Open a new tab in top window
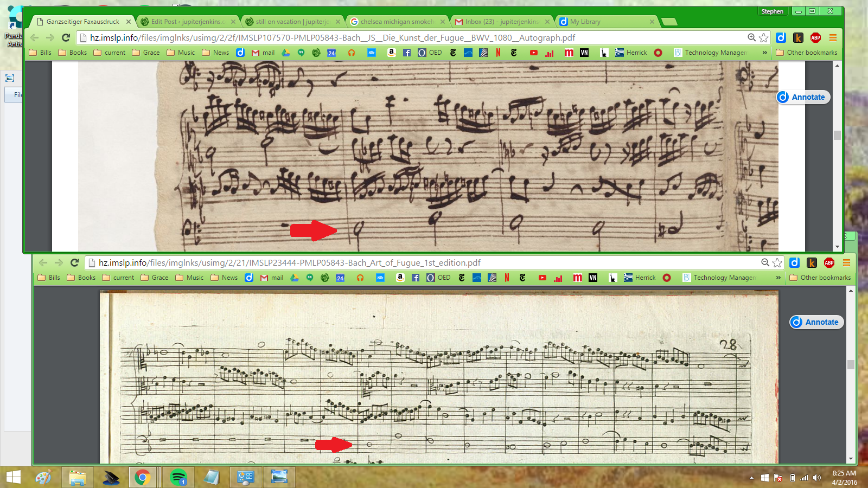 pos(669,22)
